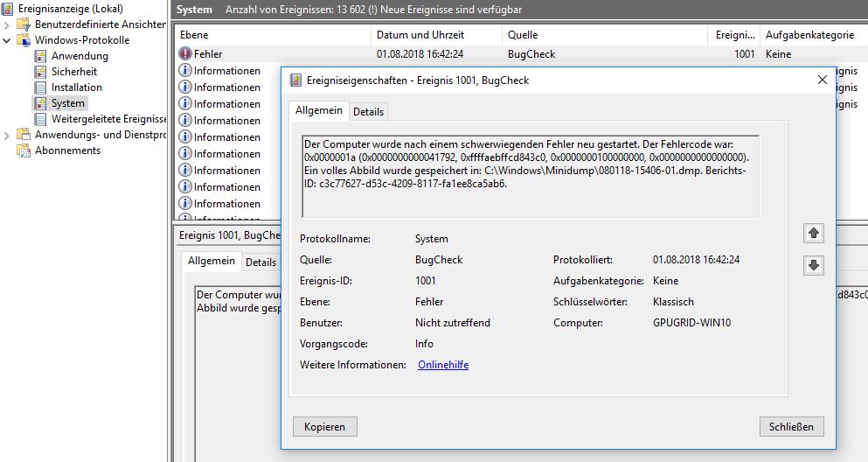This screenshot has height=462, width=868.
Task: Open Details tab in preview pane
Action: tap(260, 262)
